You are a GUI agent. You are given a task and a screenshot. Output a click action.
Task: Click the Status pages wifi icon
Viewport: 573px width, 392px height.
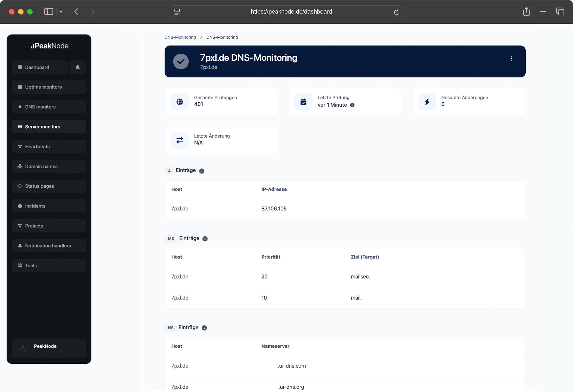click(20, 186)
